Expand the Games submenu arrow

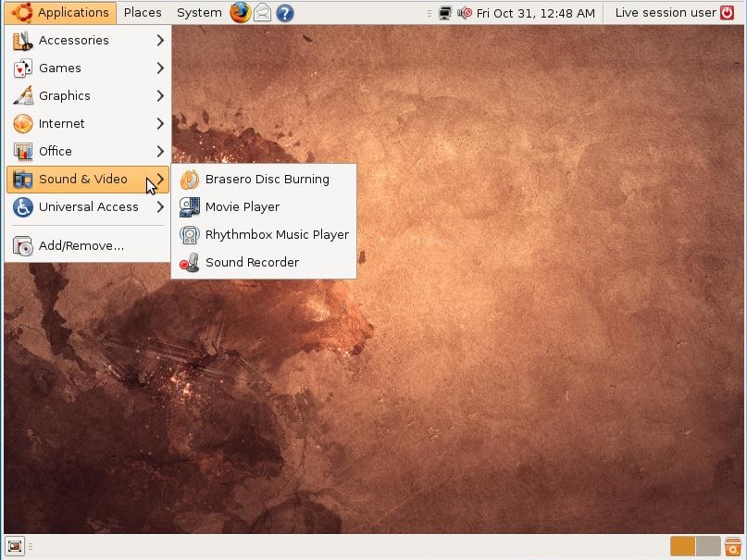click(160, 68)
